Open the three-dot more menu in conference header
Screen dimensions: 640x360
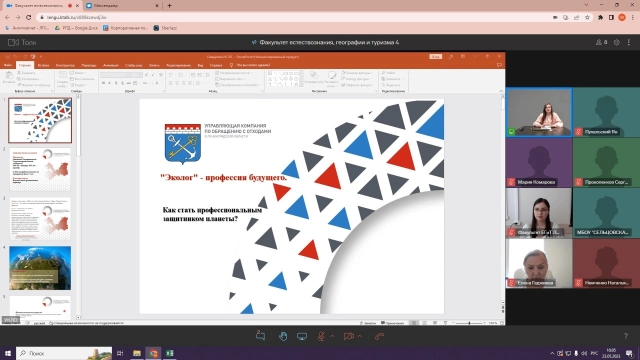pyautogui.click(x=629, y=42)
